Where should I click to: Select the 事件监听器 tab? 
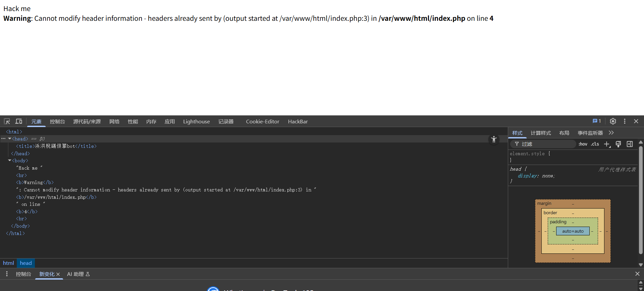point(590,133)
